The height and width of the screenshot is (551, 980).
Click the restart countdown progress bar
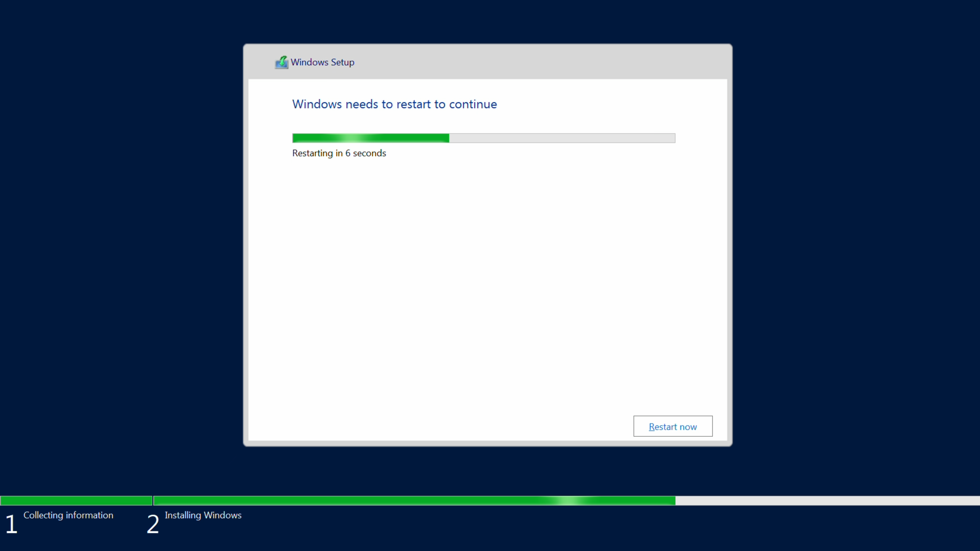tap(484, 138)
